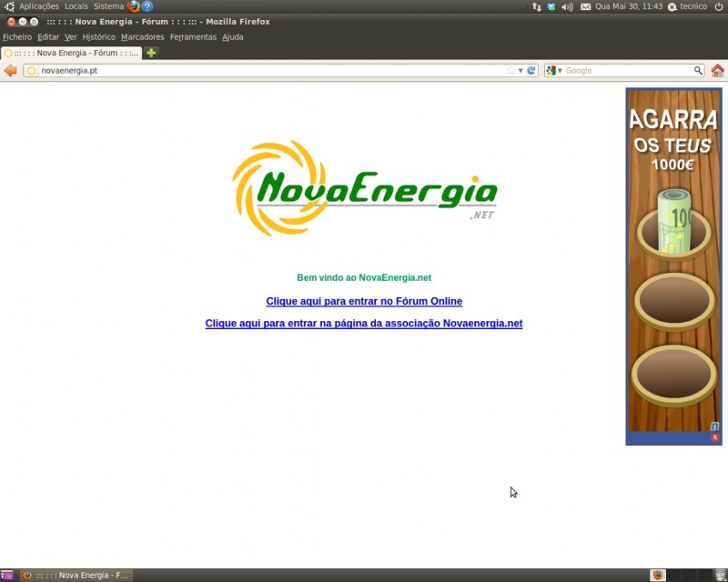Open the Aplicações panel menu
728x582 pixels.
tap(39, 6)
